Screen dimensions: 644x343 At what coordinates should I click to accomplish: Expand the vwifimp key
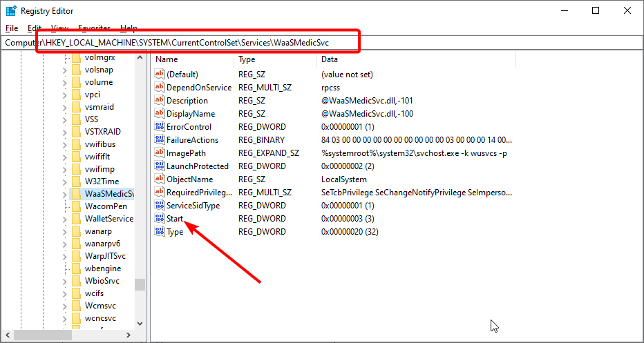tap(64, 169)
